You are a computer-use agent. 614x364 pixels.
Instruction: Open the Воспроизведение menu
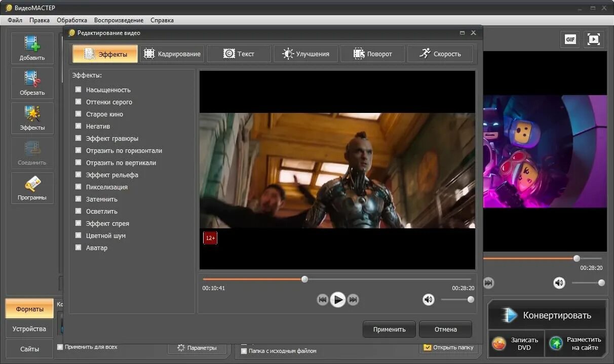pyautogui.click(x=119, y=20)
